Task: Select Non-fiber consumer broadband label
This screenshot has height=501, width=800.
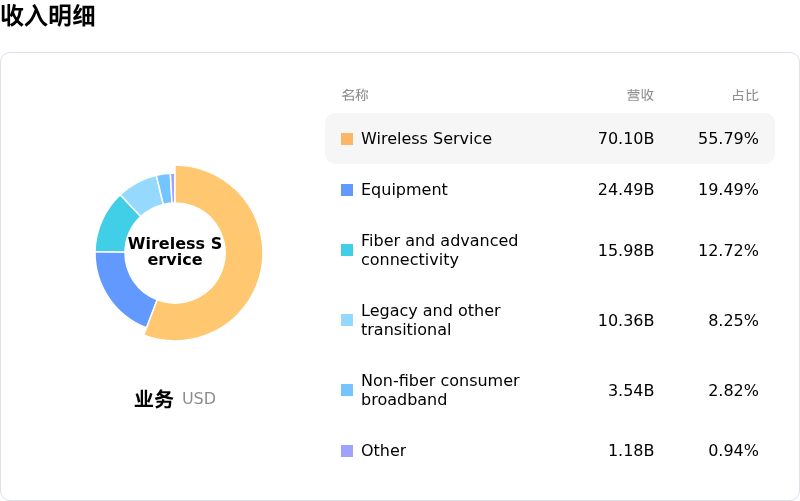Action: point(440,390)
